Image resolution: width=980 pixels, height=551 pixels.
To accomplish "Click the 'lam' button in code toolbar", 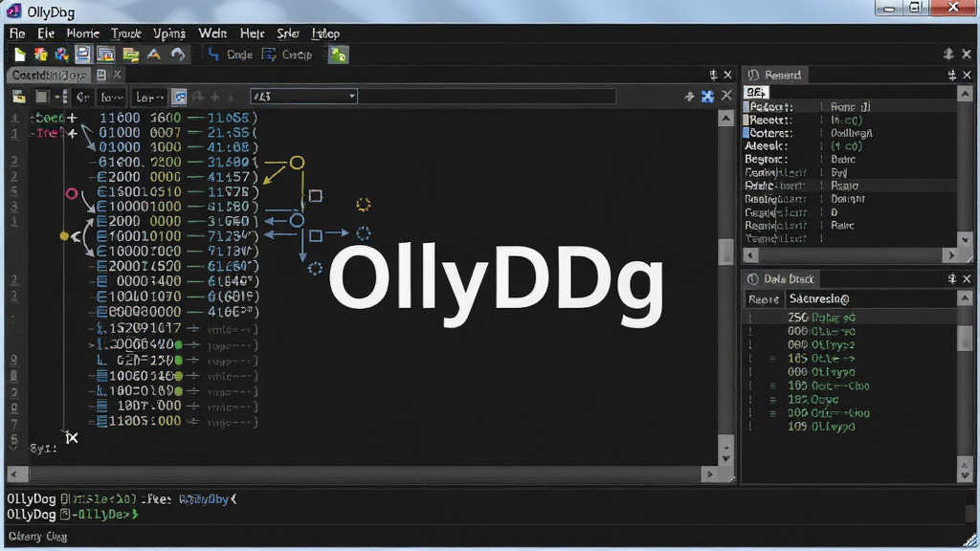I will point(112,97).
